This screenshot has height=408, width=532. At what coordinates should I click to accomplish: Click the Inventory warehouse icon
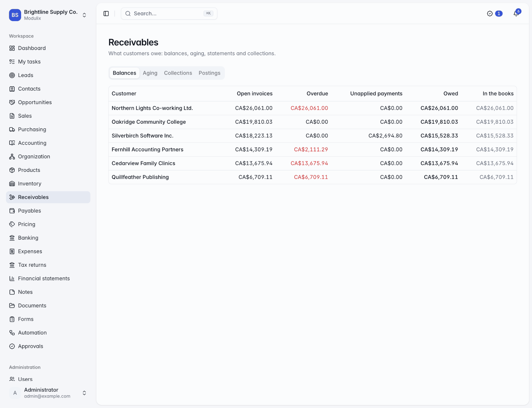coord(12,183)
